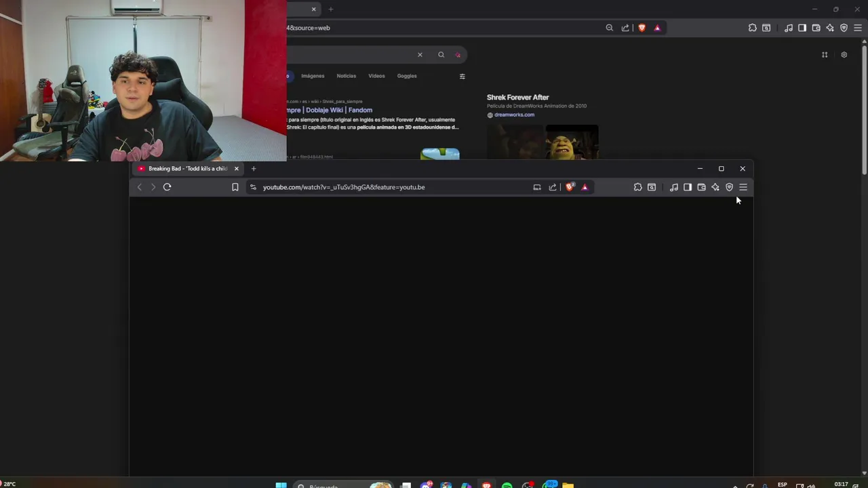Open the hamburger menu in front window
The height and width of the screenshot is (488, 868).
click(x=743, y=187)
